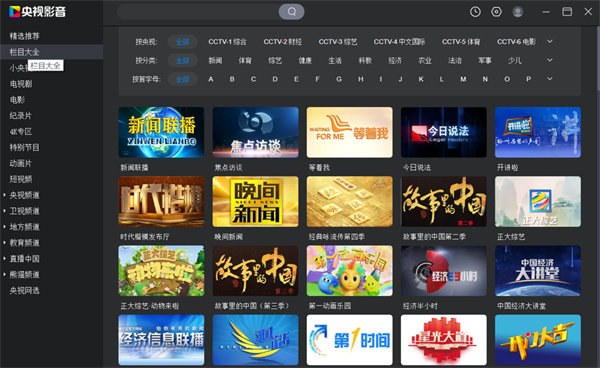The height and width of the screenshot is (368, 600).
Task: Open 动画片 section
Action: pyautogui.click(x=21, y=163)
